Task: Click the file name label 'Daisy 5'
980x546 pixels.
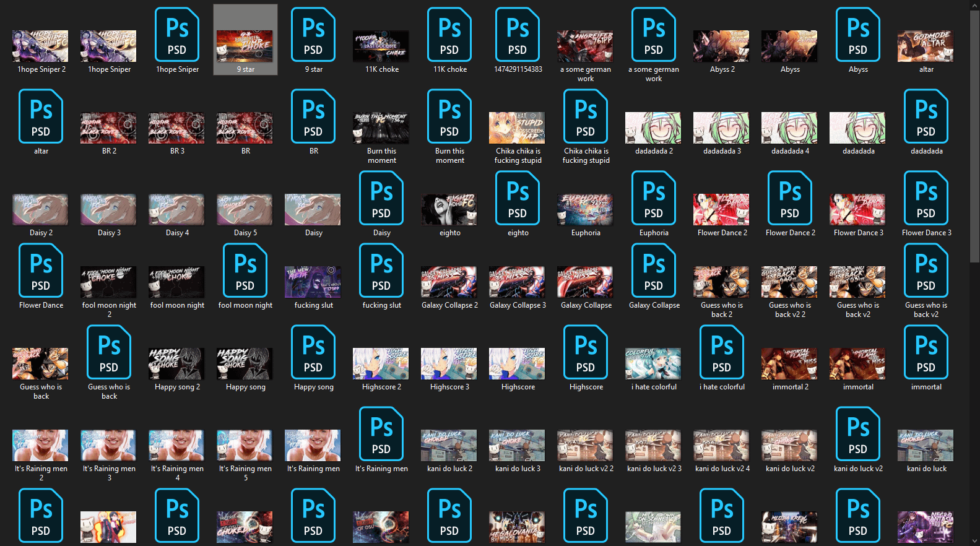Action: (x=245, y=233)
